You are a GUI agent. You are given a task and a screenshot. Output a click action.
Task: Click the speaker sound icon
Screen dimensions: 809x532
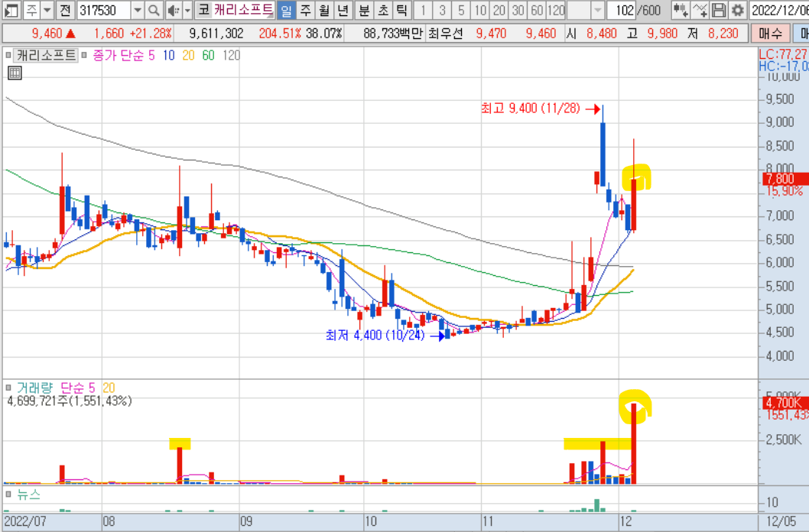pyautogui.click(x=174, y=10)
